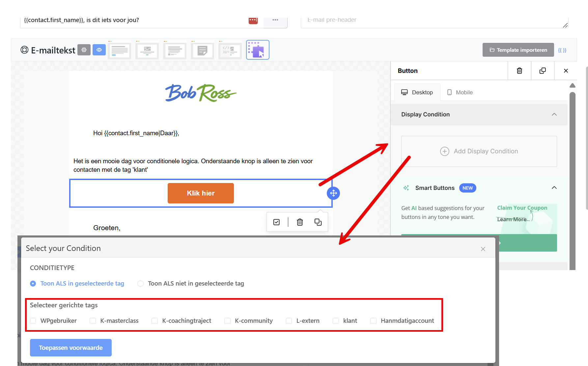Screen dimensions: 588x366
Task: Tick the K-masterclass tag checkbox
Action: tap(93, 321)
